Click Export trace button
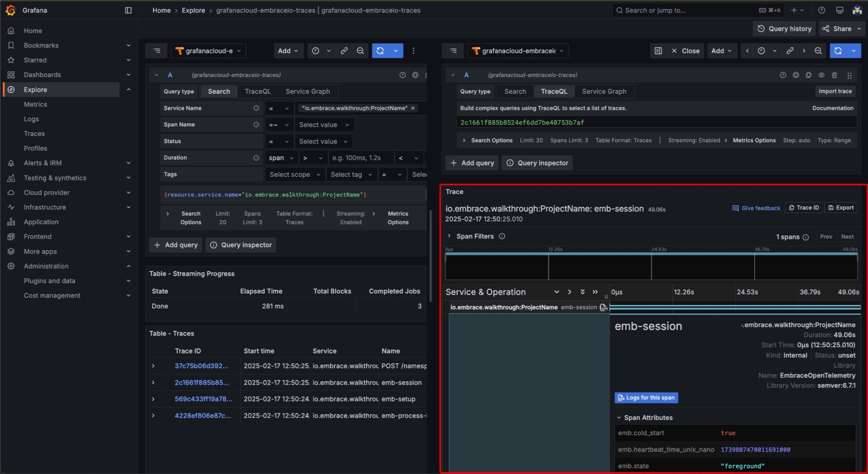868x474 pixels. 841,208
